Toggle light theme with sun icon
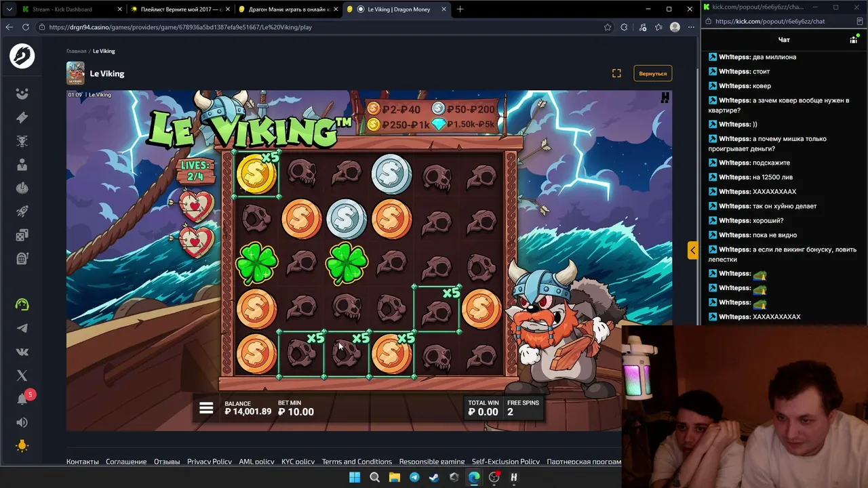 point(22,446)
